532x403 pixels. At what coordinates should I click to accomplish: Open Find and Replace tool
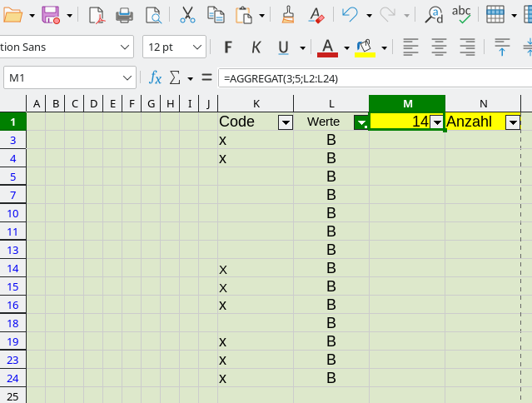(434, 15)
